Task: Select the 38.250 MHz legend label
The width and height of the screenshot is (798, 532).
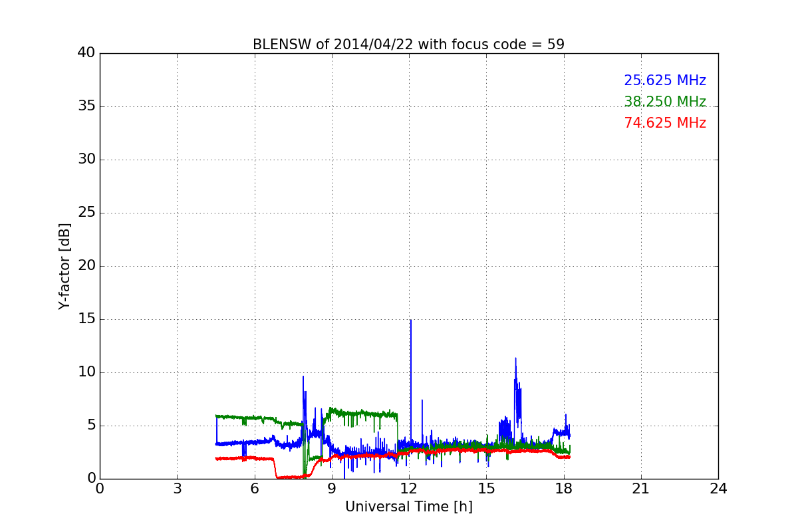Action: click(665, 102)
